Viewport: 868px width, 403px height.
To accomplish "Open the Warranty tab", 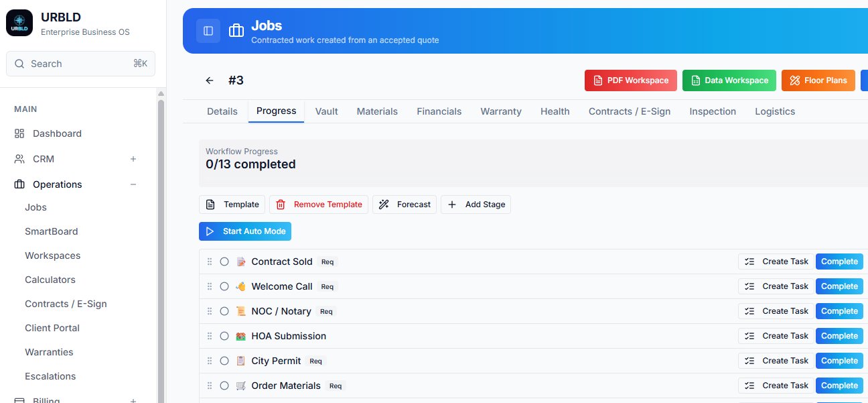I will (501, 111).
